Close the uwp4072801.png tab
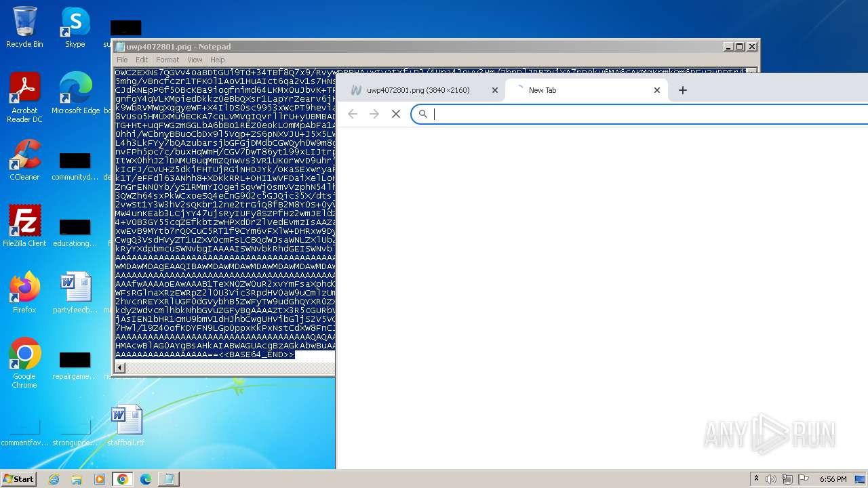 point(494,90)
